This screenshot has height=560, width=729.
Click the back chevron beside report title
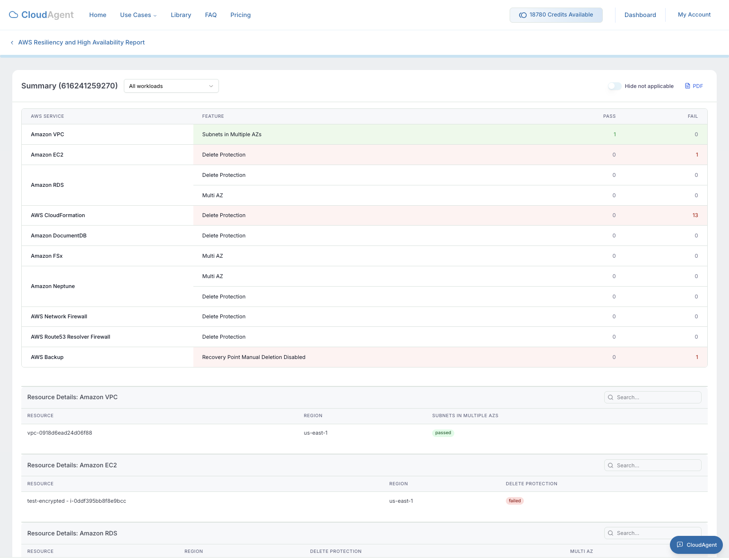tap(12, 43)
